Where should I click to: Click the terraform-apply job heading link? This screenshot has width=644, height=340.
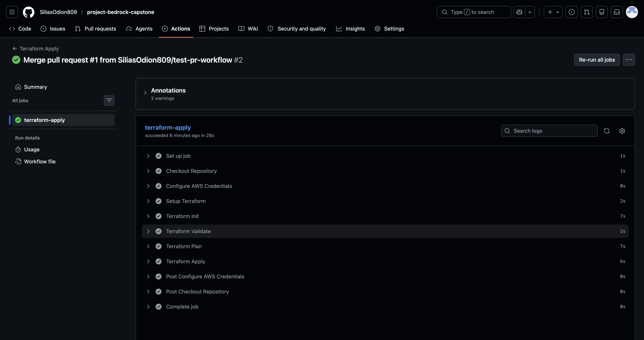point(168,128)
